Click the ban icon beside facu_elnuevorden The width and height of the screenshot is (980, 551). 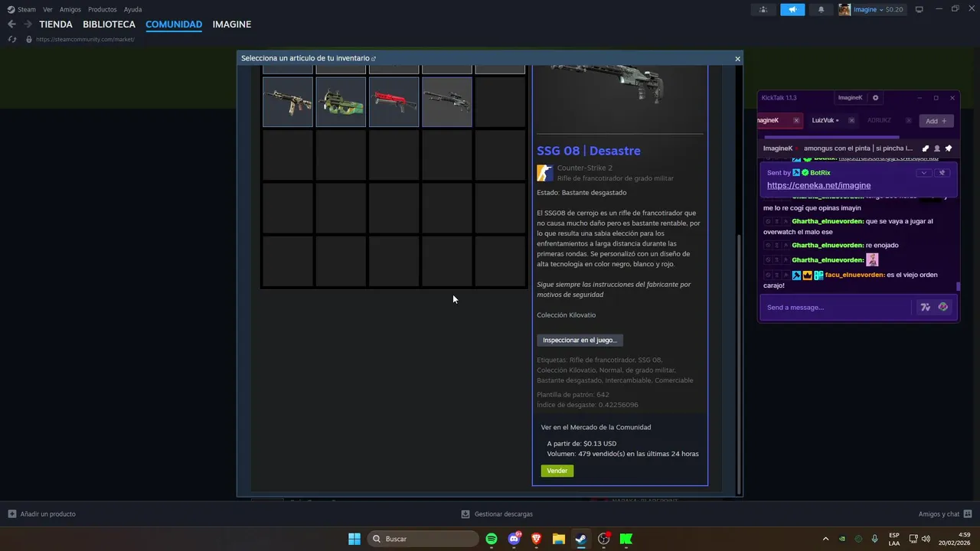[x=768, y=275]
